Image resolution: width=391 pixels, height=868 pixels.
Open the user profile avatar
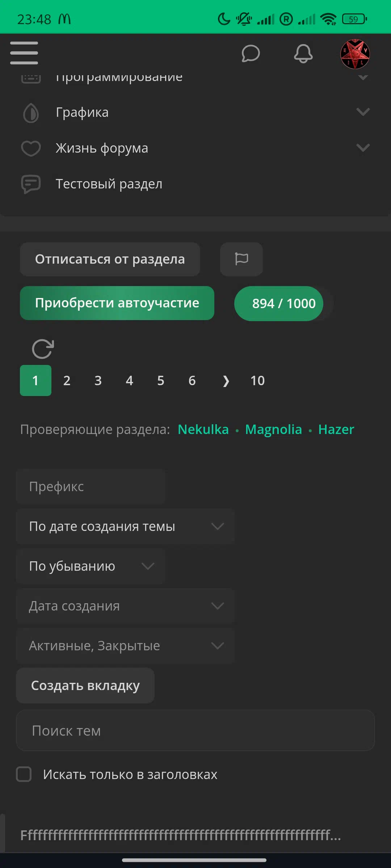tap(355, 54)
